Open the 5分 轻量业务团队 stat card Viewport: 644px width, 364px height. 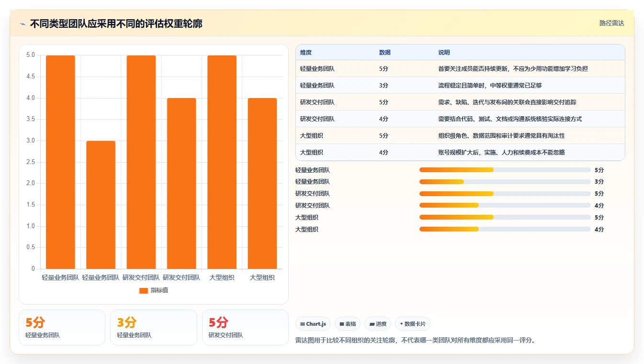pyautogui.click(x=62, y=327)
